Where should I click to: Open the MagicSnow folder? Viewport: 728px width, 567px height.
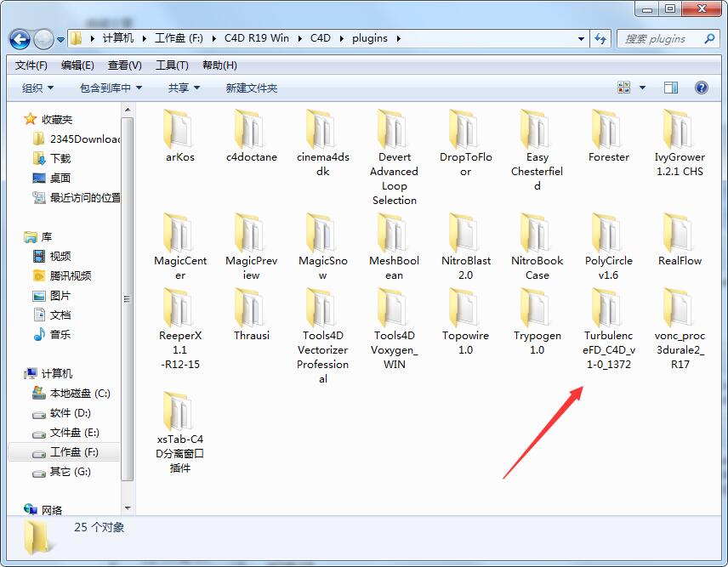click(x=322, y=233)
